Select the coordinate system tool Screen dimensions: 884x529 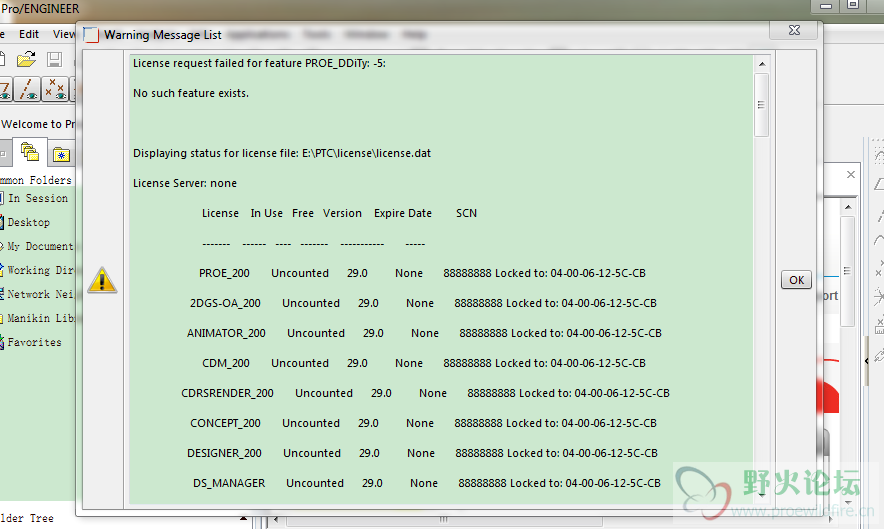click(x=878, y=297)
